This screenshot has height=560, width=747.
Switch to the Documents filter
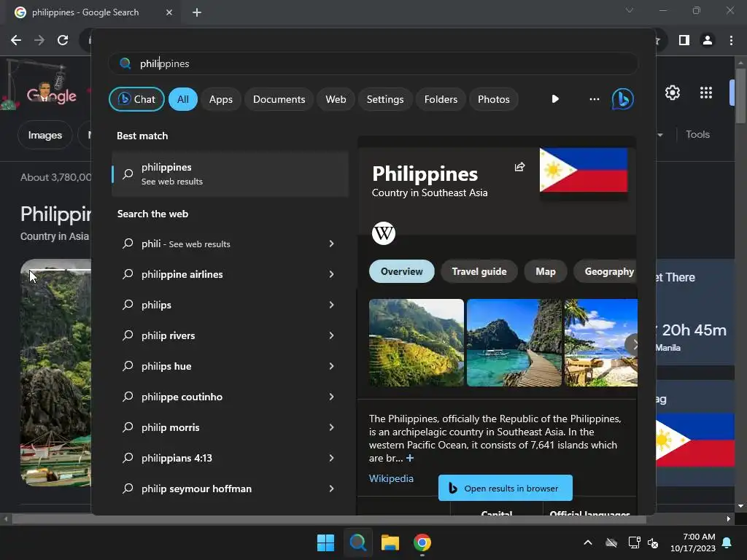(279, 99)
